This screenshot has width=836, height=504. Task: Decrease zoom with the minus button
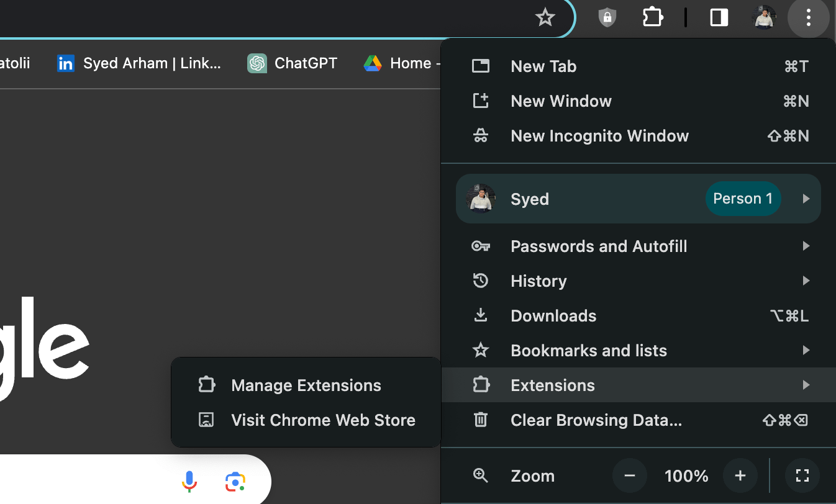(x=630, y=476)
